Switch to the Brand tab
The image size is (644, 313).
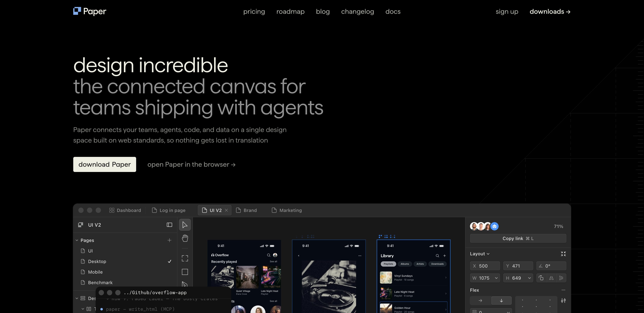click(x=246, y=210)
